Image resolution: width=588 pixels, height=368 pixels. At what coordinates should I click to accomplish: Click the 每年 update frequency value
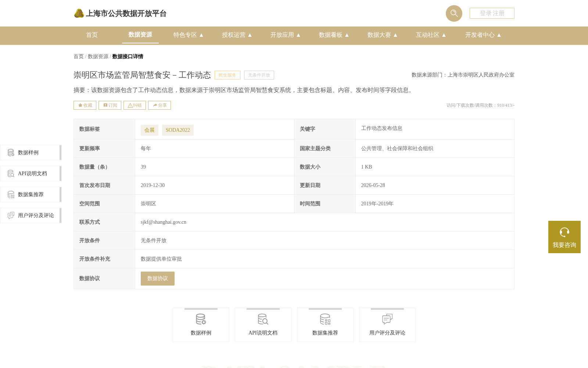click(x=146, y=149)
